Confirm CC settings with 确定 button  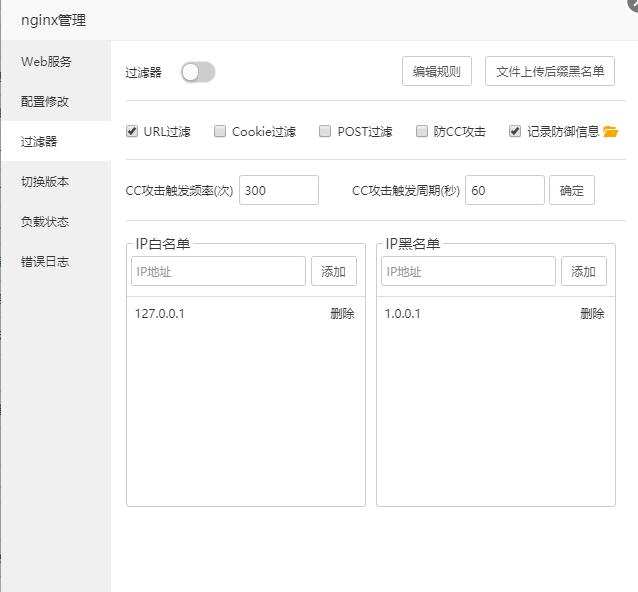click(572, 190)
